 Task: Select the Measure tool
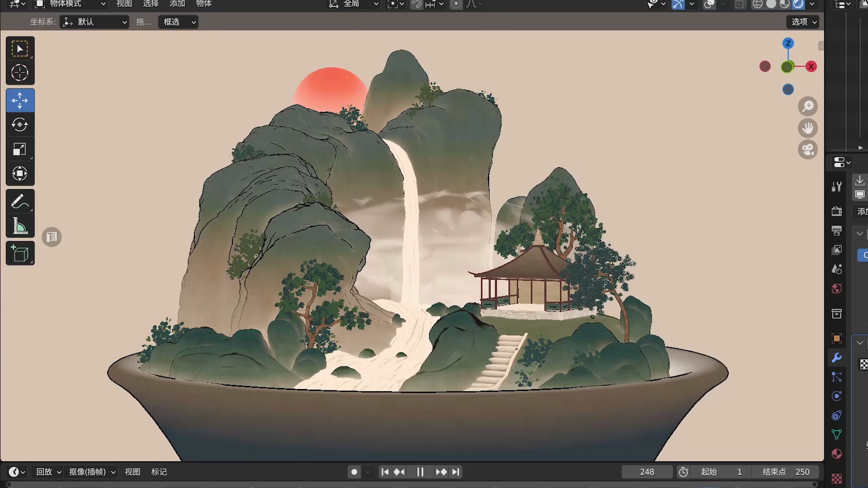[20, 225]
